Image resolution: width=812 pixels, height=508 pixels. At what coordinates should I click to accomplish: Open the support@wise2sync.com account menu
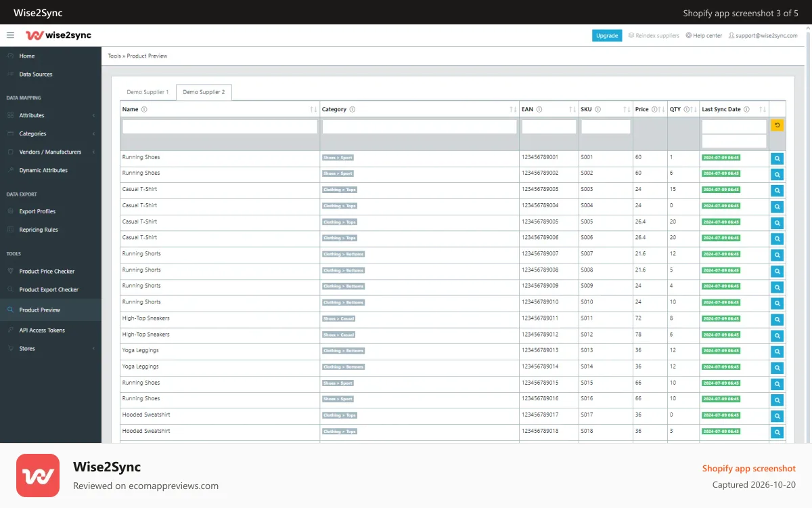(x=763, y=35)
